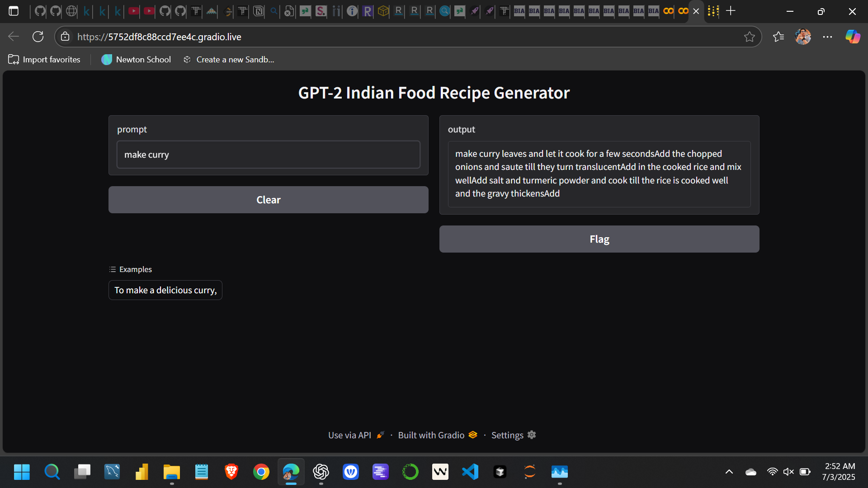Image resolution: width=868 pixels, height=488 pixels.
Task: Open the browser three-dot settings menu
Action: (828, 37)
